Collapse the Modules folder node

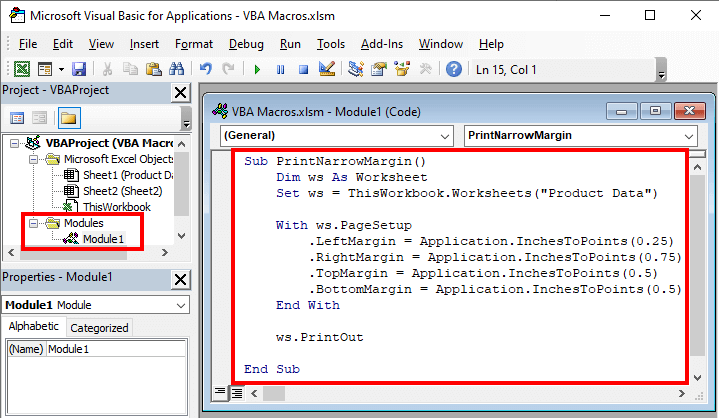point(33,223)
